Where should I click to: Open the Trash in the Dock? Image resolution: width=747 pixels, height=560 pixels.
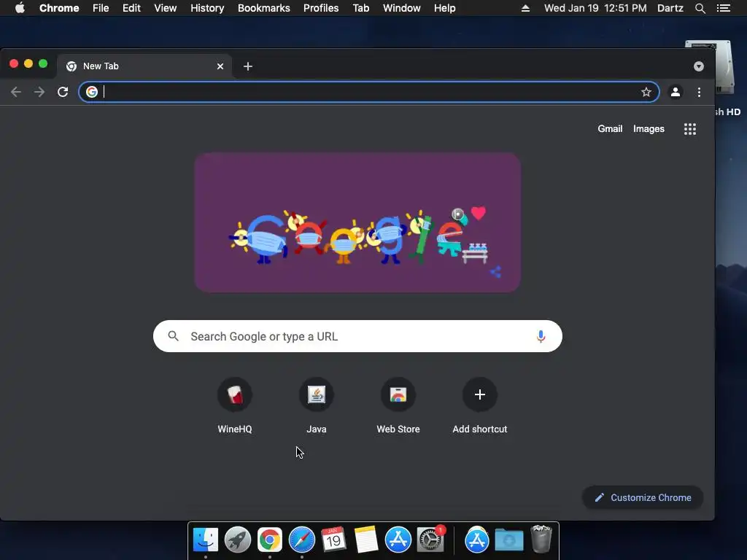coord(541,539)
